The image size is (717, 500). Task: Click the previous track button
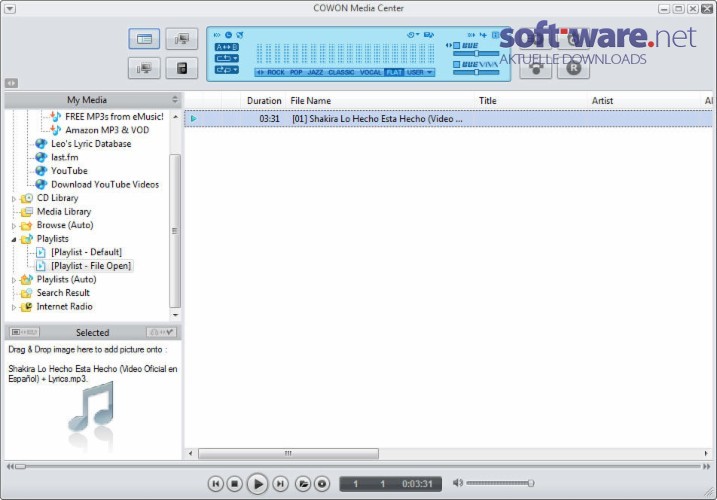tap(216, 484)
